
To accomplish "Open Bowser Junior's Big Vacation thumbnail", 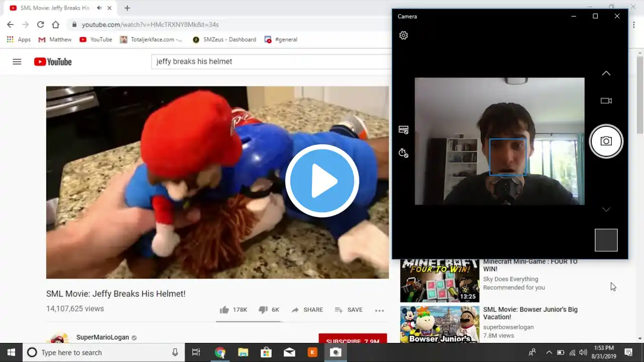I will pos(440,324).
